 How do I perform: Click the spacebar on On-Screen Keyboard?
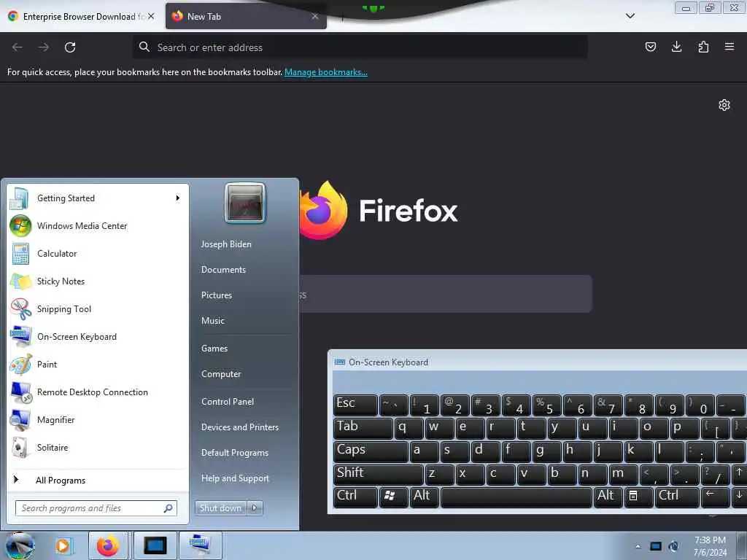[x=516, y=497]
